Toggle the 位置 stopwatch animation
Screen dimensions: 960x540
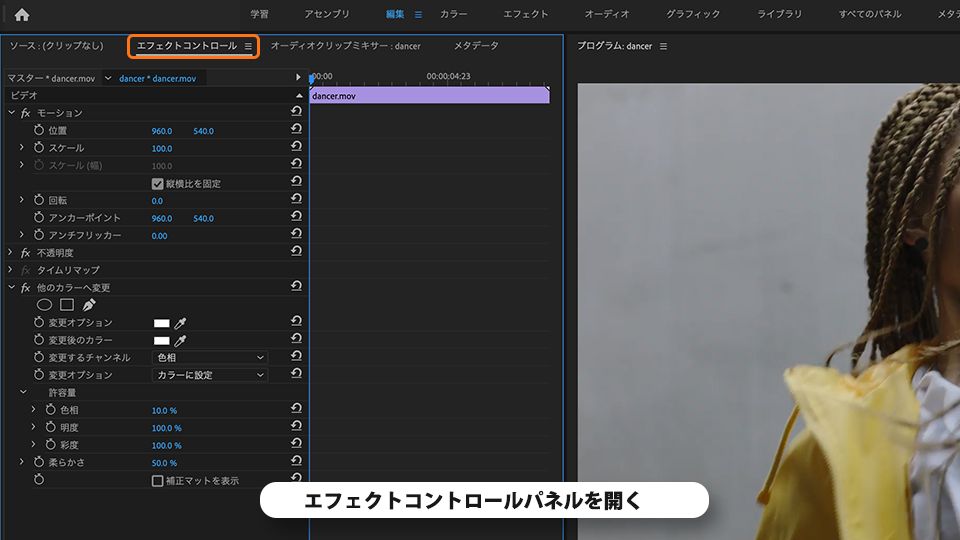39,130
